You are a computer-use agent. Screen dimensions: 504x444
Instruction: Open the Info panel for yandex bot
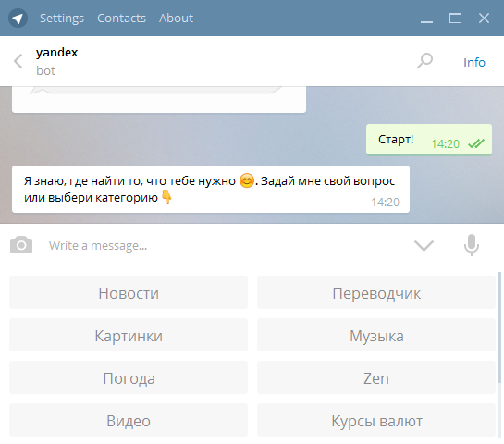tap(474, 62)
